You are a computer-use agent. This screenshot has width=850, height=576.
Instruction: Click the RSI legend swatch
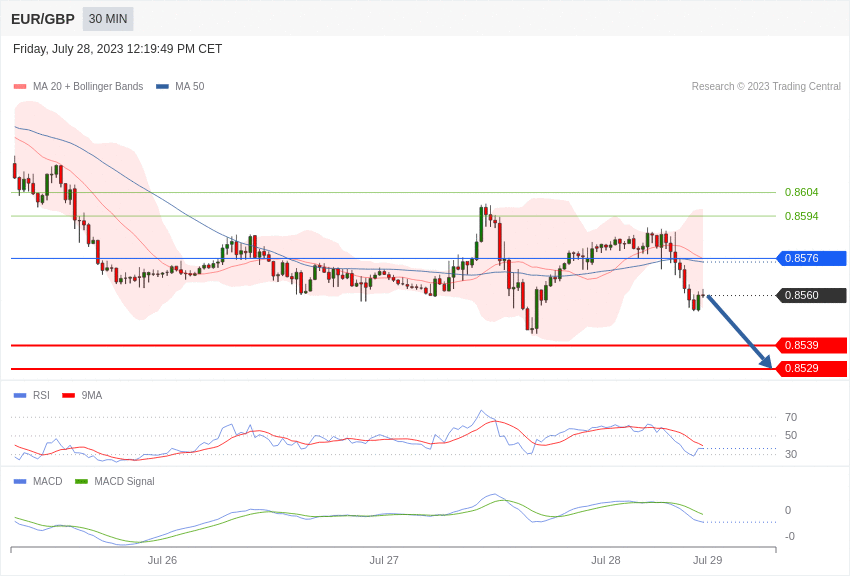pyautogui.click(x=20, y=396)
